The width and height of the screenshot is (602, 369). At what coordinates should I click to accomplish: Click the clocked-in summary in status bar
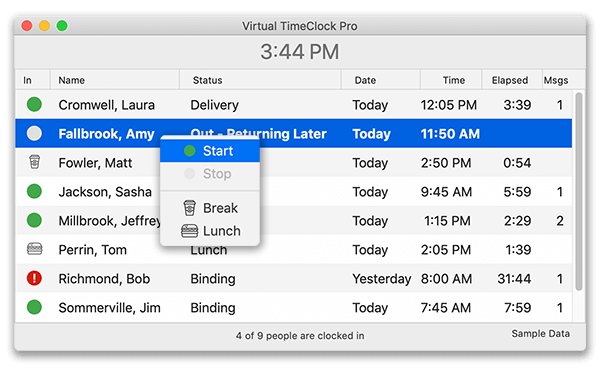pyautogui.click(x=300, y=336)
